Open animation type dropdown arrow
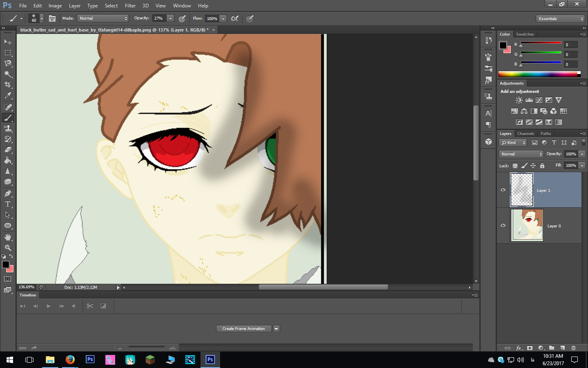This screenshot has height=368, width=588. pos(276,329)
